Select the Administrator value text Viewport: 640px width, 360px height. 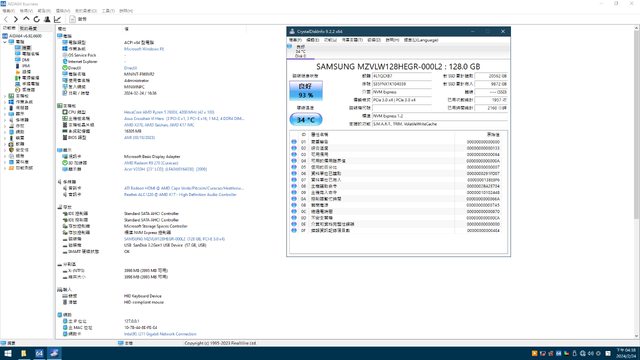(x=136, y=80)
